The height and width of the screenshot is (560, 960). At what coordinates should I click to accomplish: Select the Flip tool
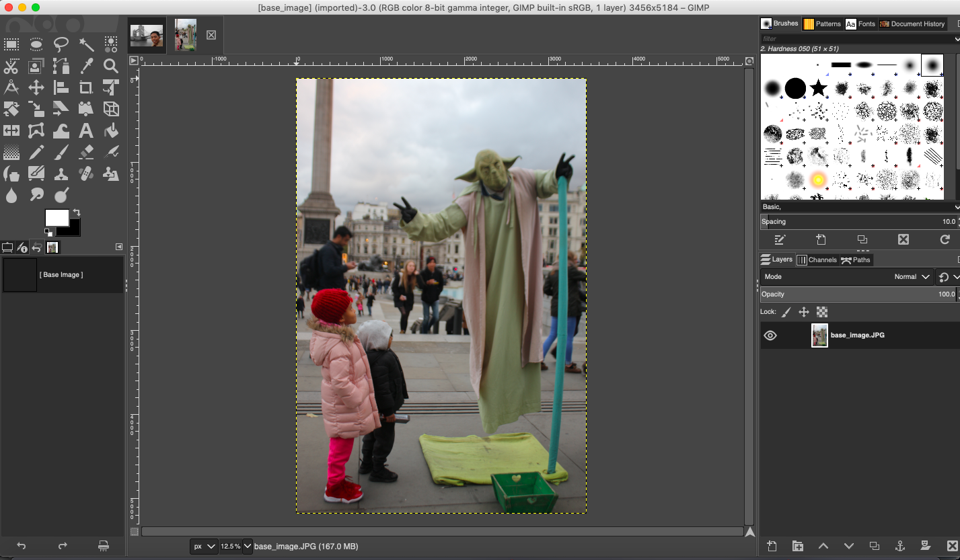11,130
